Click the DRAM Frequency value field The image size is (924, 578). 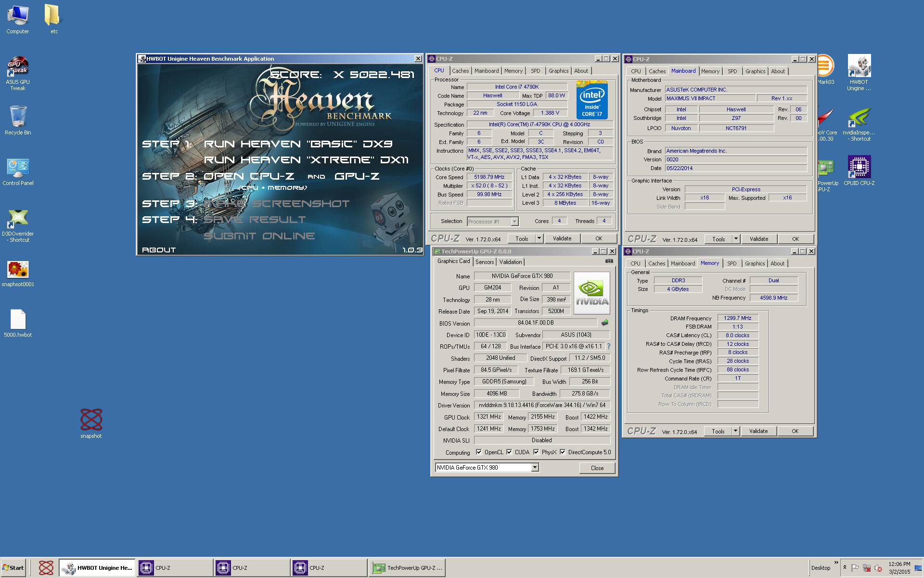[x=738, y=318]
